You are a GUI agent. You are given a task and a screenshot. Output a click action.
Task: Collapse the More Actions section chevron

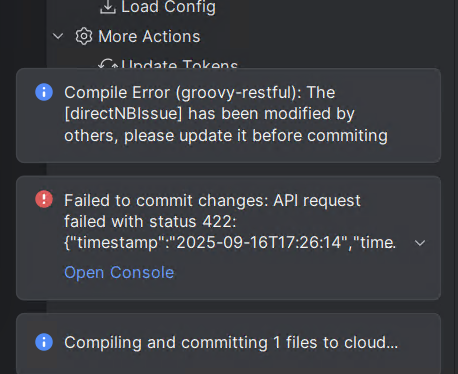[58, 36]
